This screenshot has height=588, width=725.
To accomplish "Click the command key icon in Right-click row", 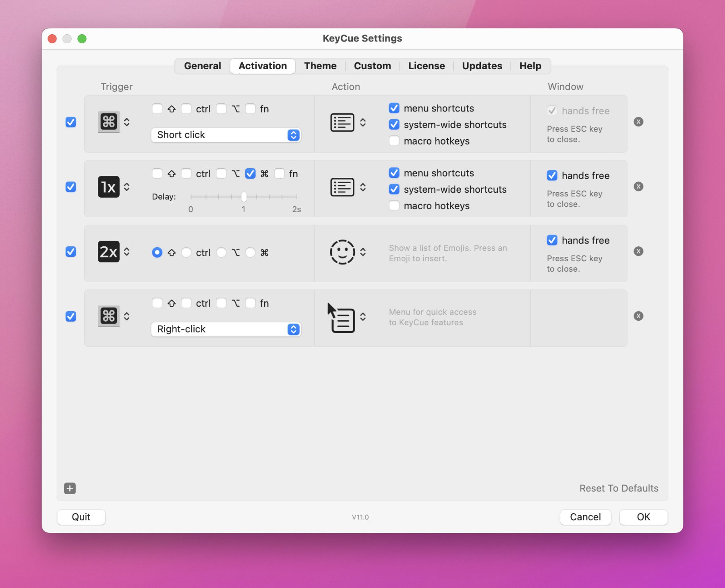I will 108,316.
